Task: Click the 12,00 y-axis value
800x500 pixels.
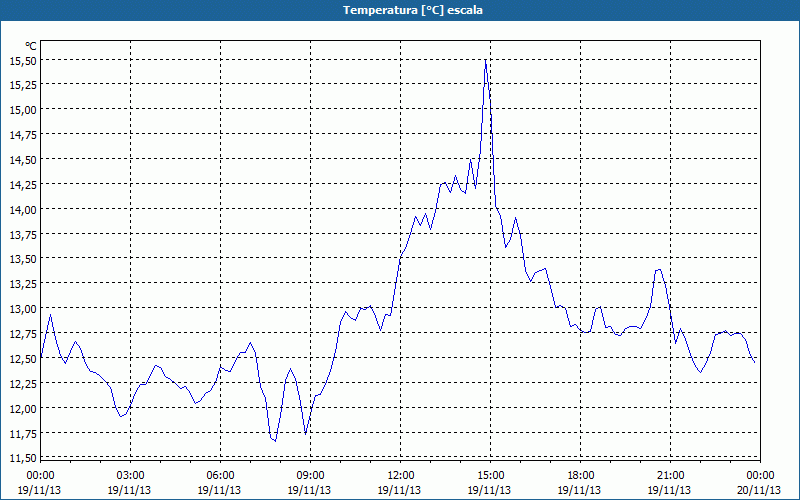Action: [x=23, y=408]
